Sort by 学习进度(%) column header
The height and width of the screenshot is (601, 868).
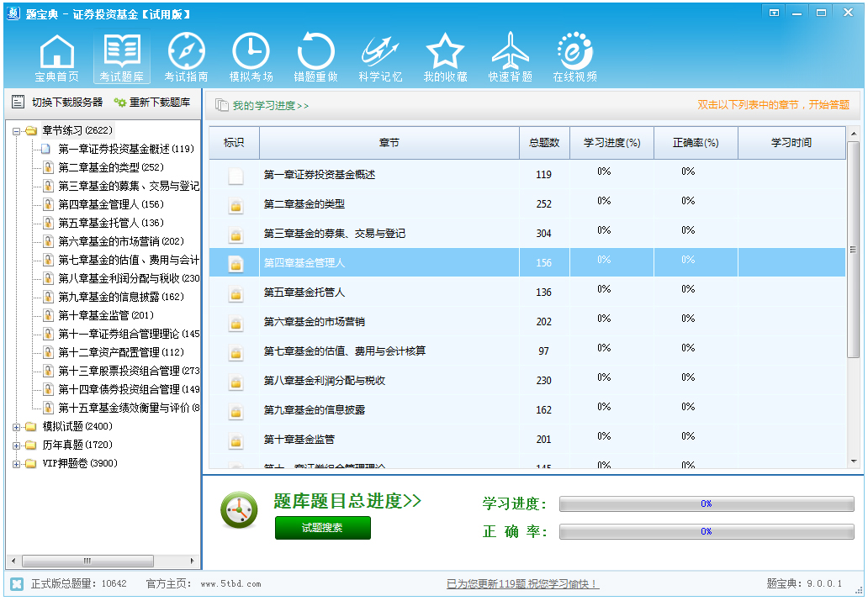click(611, 143)
